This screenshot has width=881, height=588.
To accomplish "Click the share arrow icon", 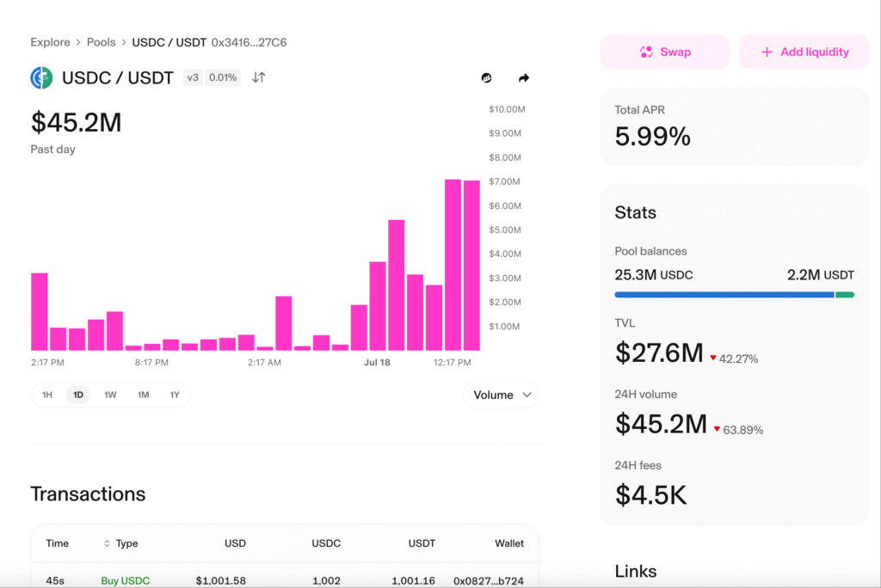I will pos(524,77).
